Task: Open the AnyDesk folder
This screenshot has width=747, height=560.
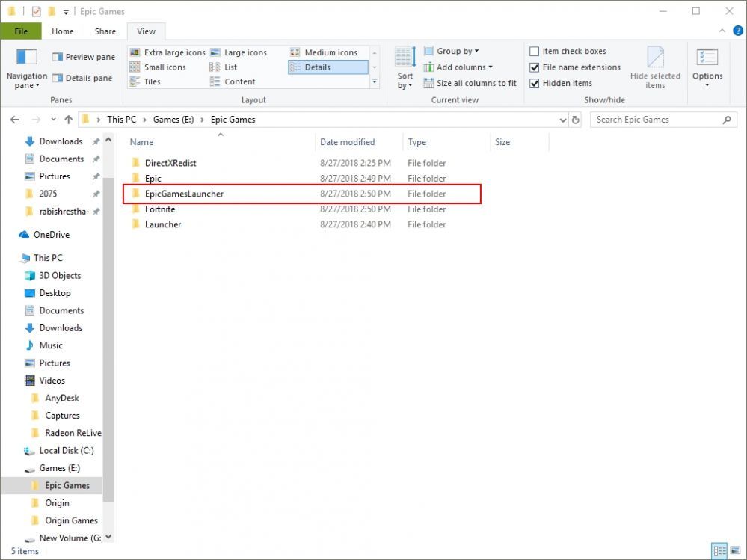Action: (x=62, y=398)
